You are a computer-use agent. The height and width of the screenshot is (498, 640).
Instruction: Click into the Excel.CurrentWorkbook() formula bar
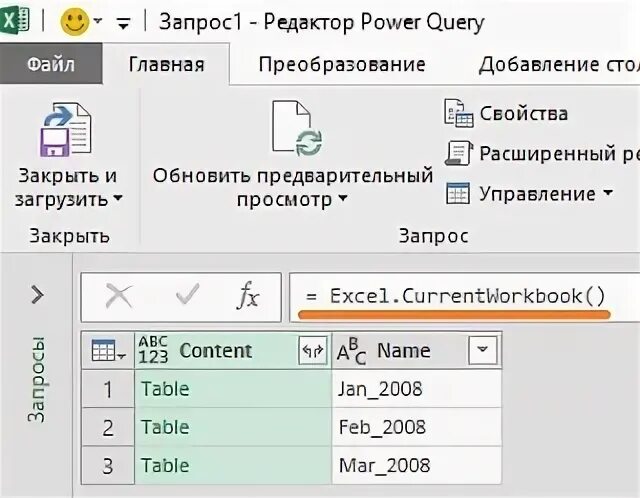tap(464, 297)
